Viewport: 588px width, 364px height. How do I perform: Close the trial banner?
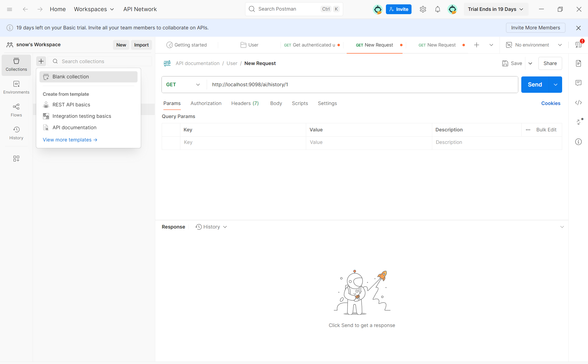[578, 28]
